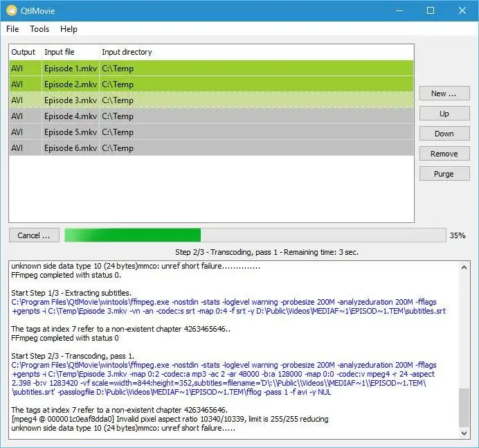This screenshot has width=479, height=448.
Task: Click the C:\Temp cell of Episode 6 row
Action: (x=256, y=148)
